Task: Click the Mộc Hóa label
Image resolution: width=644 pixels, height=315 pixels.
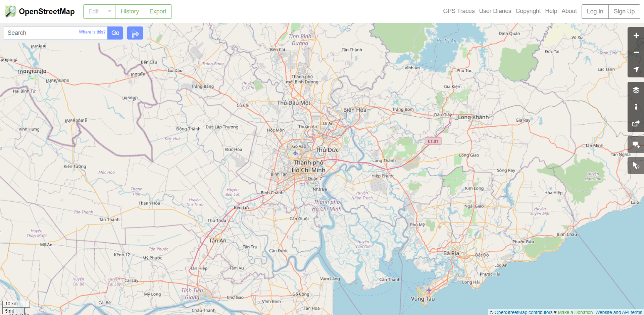Action: click(x=106, y=172)
